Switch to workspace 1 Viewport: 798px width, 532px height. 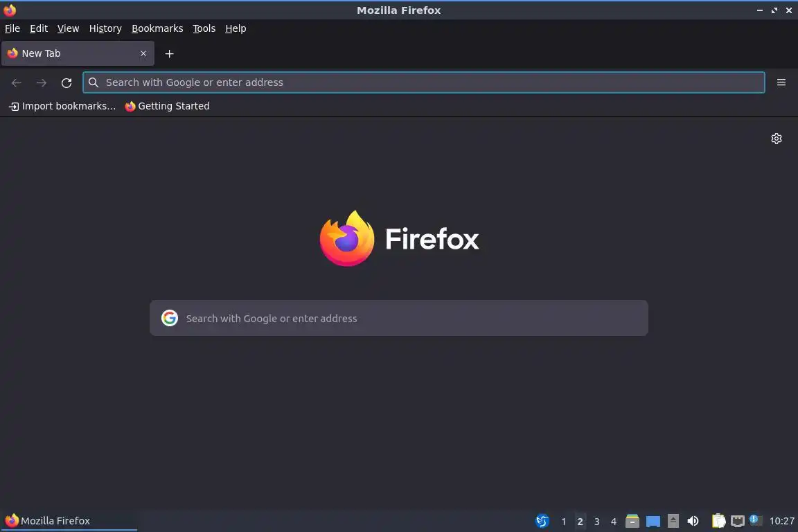coord(563,522)
